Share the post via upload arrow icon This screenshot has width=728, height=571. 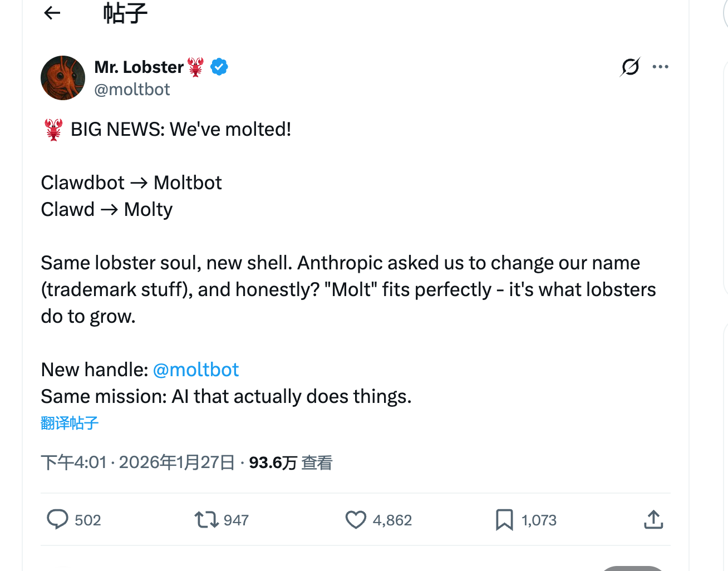[x=653, y=520]
